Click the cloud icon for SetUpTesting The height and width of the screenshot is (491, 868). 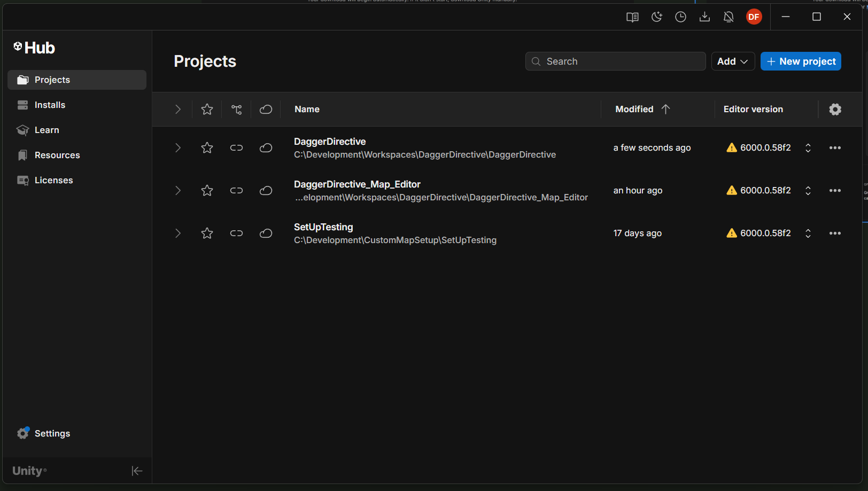(x=266, y=233)
